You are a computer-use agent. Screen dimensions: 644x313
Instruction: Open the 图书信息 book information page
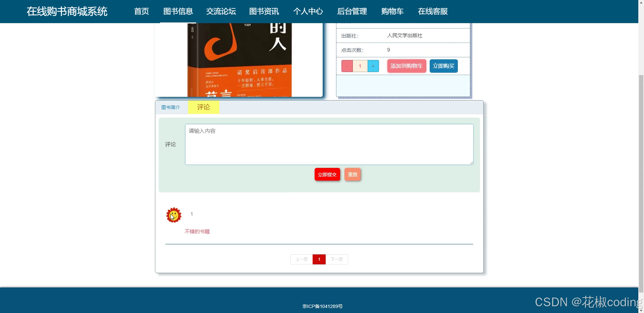point(178,11)
